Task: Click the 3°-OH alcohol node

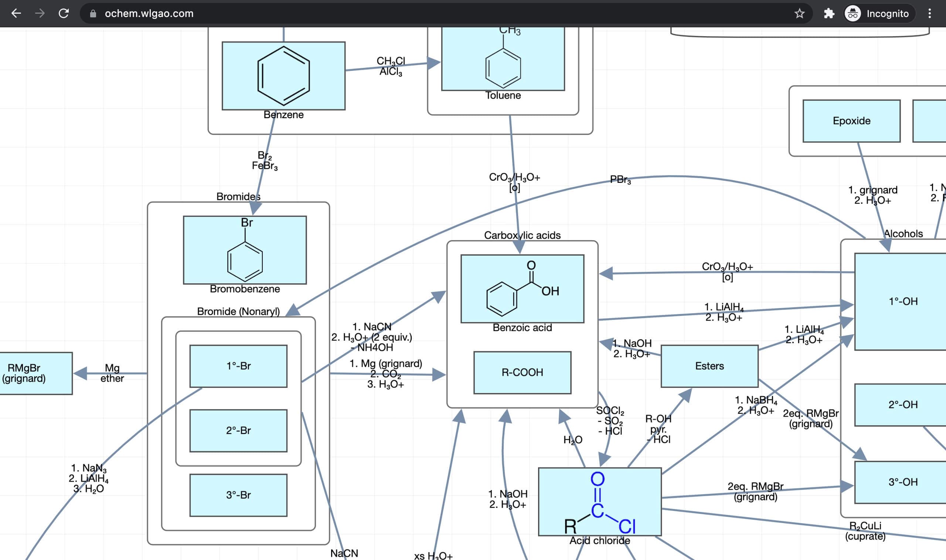Action: (x=902, y=482)
